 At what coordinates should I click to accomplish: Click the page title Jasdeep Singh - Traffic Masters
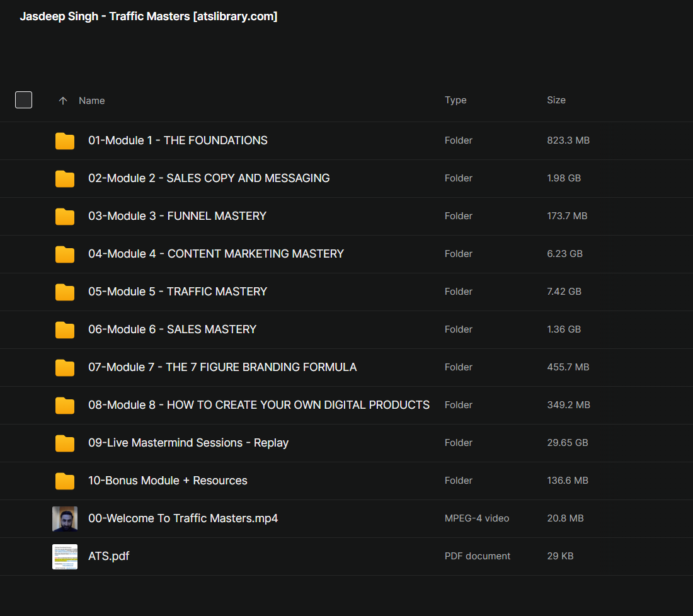pos(149,16)
